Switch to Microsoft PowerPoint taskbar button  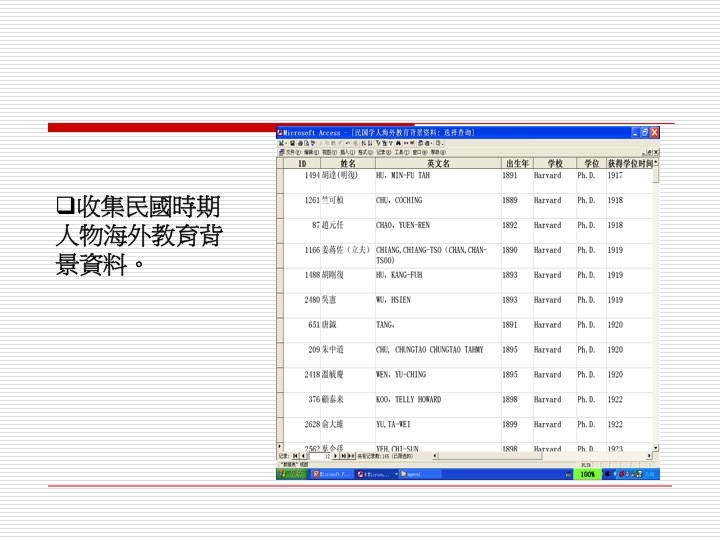point(332,474)
